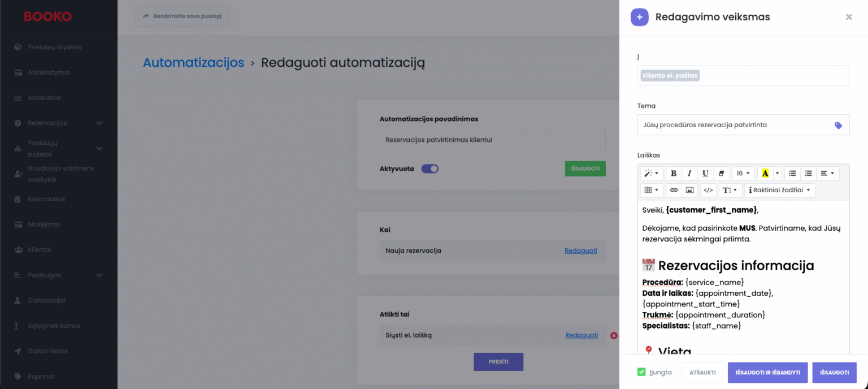The height and width of the screenshot is (389, 868).
Task: Click the tag icon in Tema field
Action: [838, 126]
